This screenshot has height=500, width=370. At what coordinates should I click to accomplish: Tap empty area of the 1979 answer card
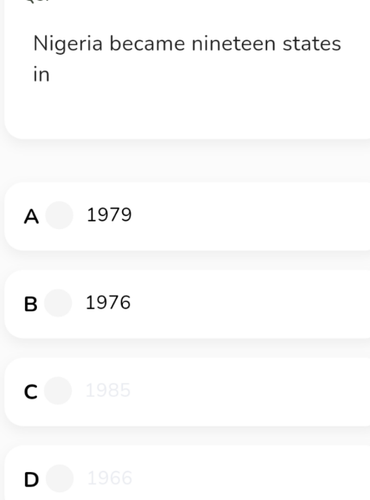250,216
